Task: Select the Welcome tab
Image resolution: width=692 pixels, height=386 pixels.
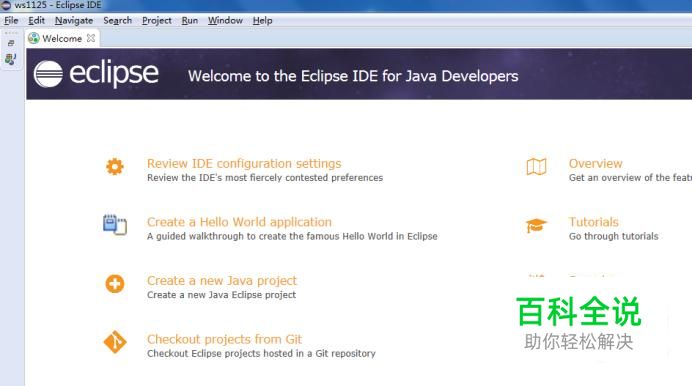Action: pos(62,38)
